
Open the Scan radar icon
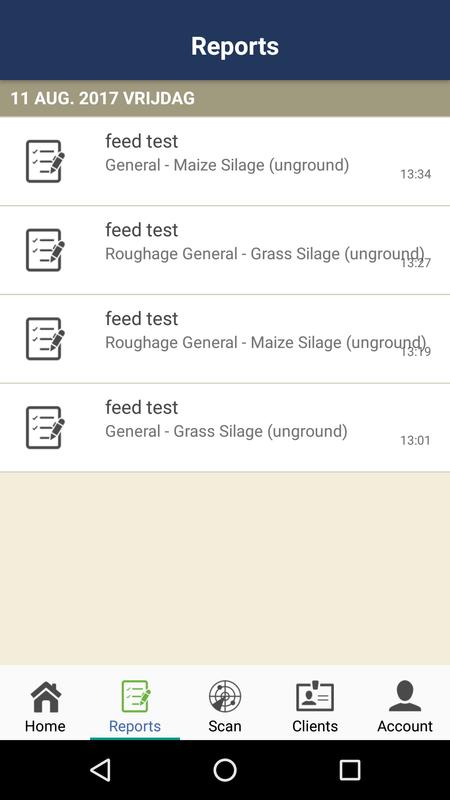(x=224, y=696)
